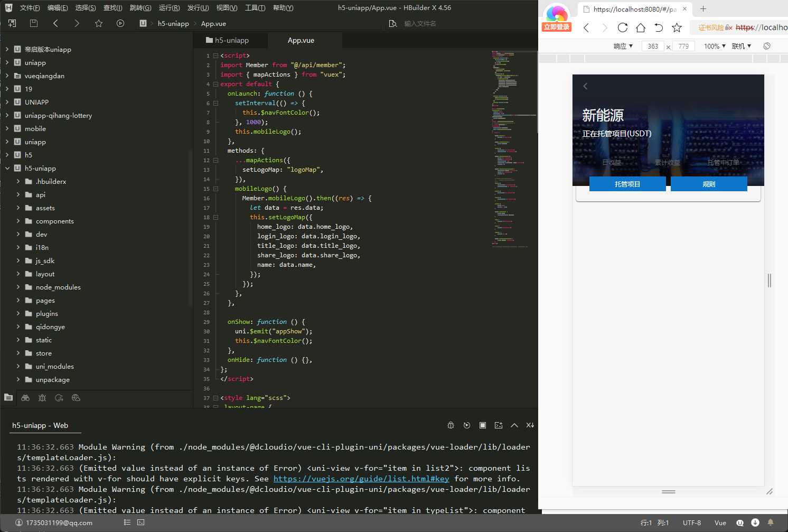
Task: Open the 100% zoom dropdown
Action: click(715, 46)
